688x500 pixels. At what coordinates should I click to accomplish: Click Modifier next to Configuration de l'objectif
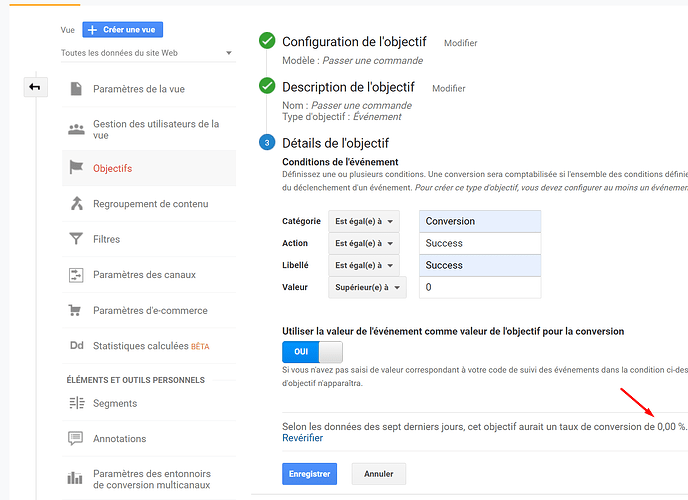460,43
